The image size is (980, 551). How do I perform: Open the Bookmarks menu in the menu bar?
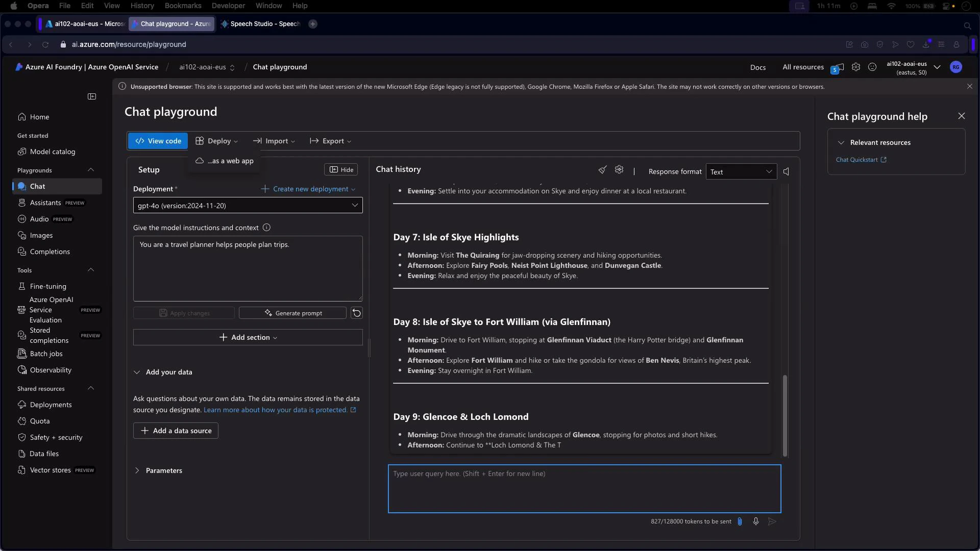183,6
